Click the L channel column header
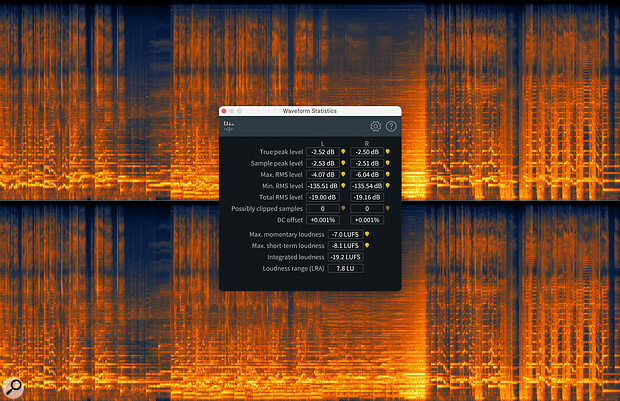This screenshot has width=620, height=401. pyautogui.click(x=323, y=143)
